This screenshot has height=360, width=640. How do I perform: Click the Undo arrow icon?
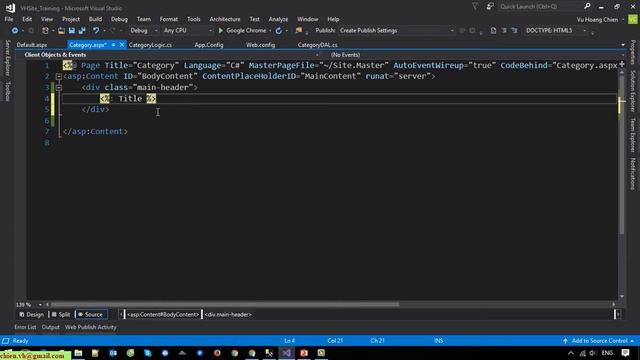96,31
